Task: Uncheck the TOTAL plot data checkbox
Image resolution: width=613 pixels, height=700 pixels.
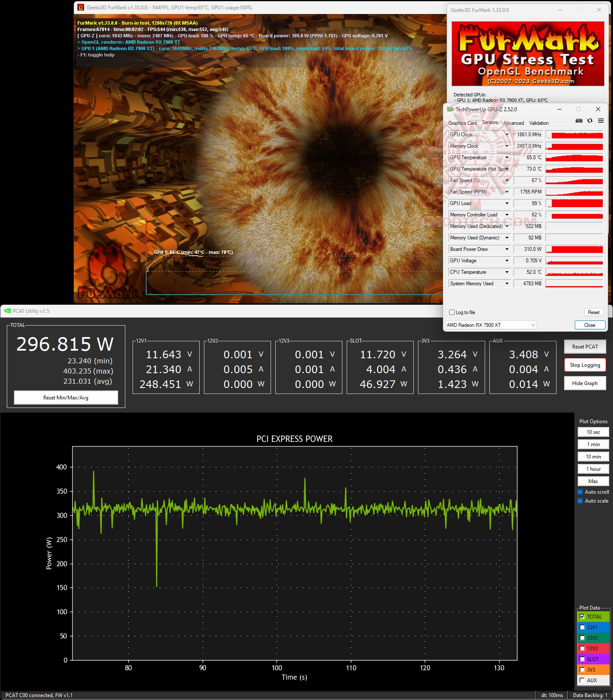Action: 582,617
